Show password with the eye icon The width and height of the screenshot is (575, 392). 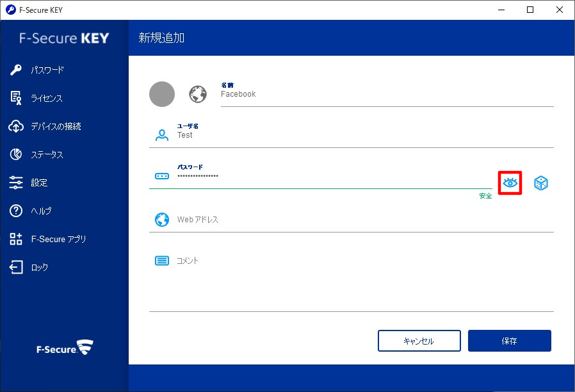coord(510,183)
